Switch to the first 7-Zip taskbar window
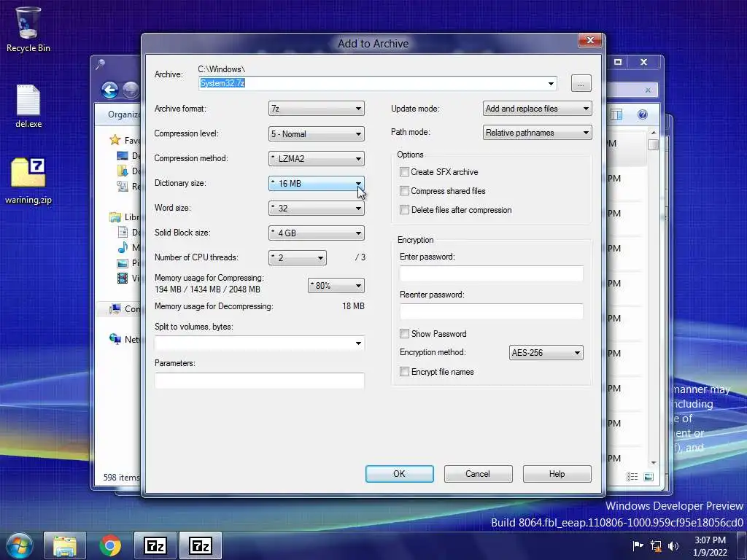 pos(155,545)
